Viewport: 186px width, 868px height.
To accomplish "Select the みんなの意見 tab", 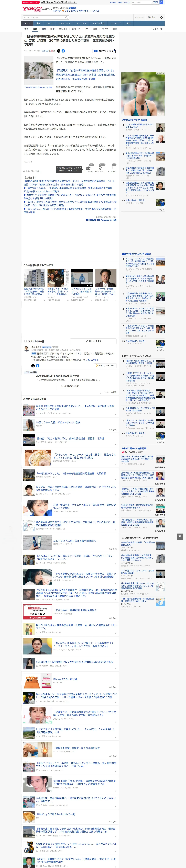I will click(x=99, y=23).
